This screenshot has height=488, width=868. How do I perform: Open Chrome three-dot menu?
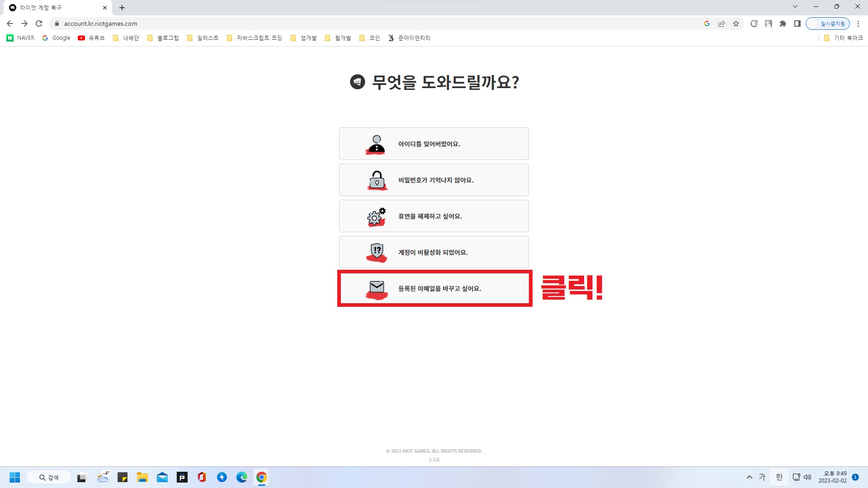coord(858,23)
